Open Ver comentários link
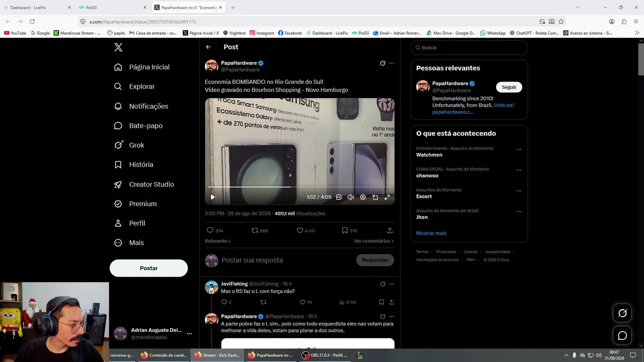The width and height of the screenshot is (644, 362). coord(374,241)
